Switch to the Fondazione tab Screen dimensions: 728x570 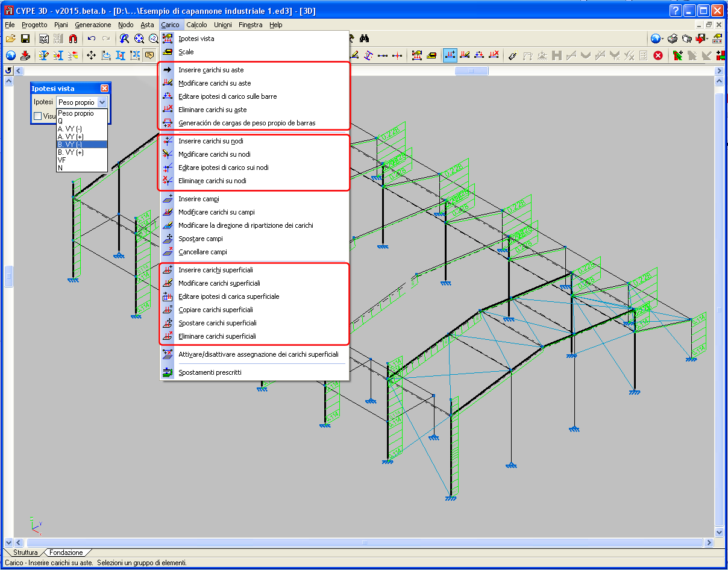66,553
